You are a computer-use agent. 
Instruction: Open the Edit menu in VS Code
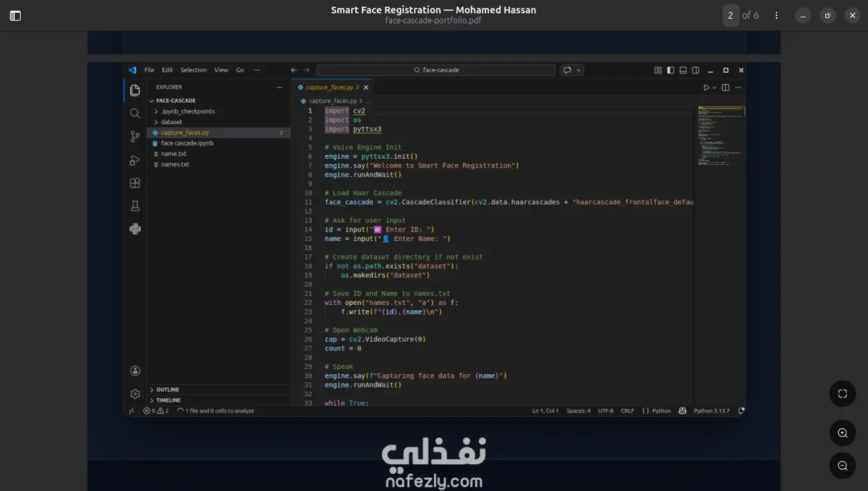[167, 70]
